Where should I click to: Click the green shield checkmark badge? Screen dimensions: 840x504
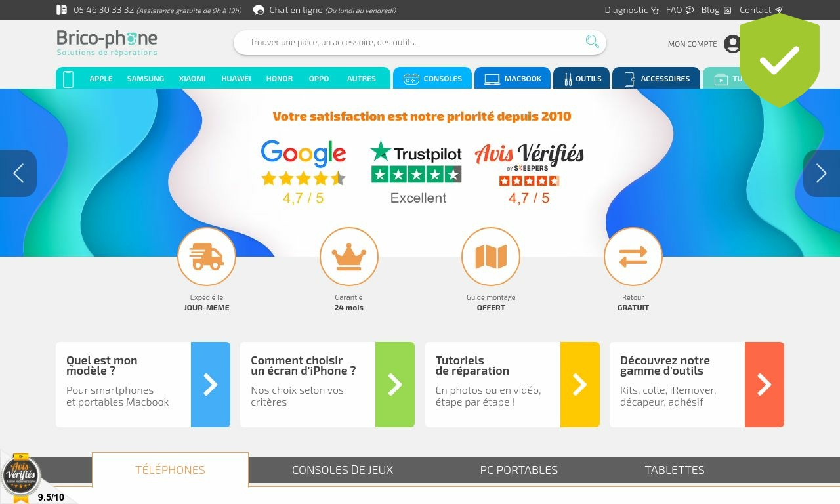tap(780, 60)
